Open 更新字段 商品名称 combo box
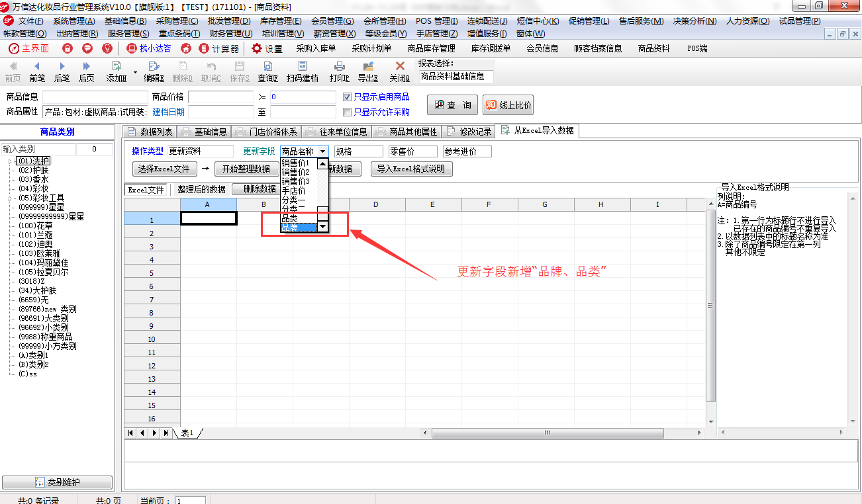 [304, 151]
